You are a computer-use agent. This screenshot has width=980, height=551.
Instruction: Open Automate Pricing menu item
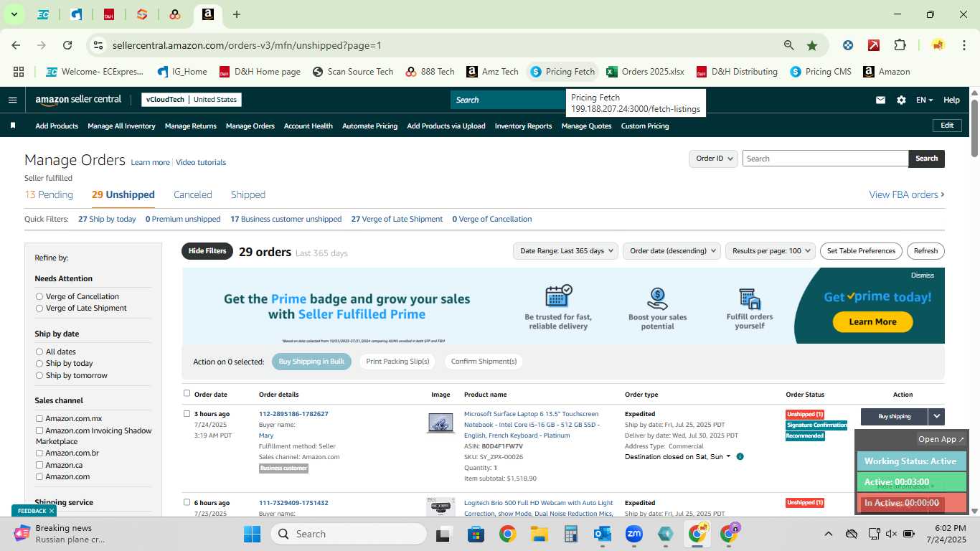(x=369, y=126)
